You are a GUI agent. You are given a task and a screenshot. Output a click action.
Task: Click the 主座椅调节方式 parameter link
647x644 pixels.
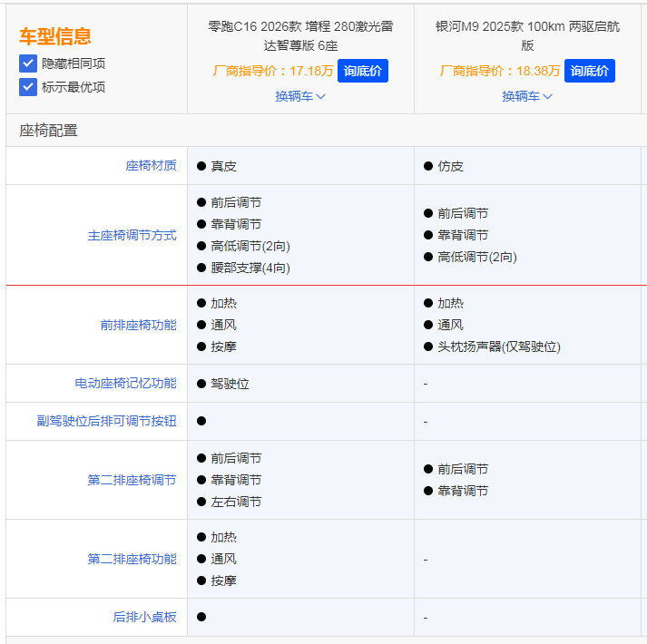[x=132, y=235]
